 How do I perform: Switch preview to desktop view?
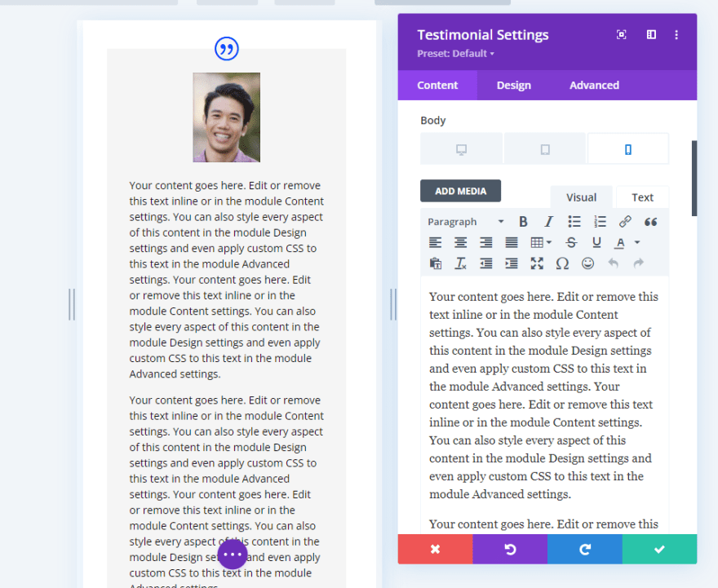pos(461,148)
